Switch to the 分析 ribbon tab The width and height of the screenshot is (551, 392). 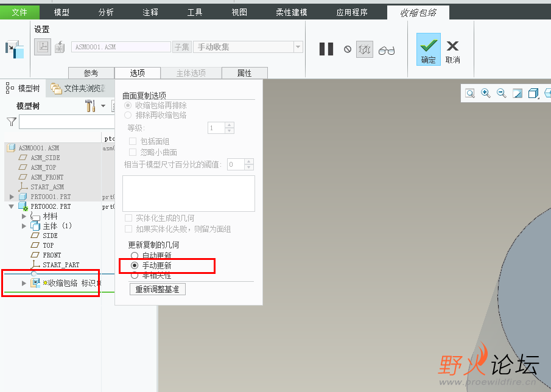106,12
